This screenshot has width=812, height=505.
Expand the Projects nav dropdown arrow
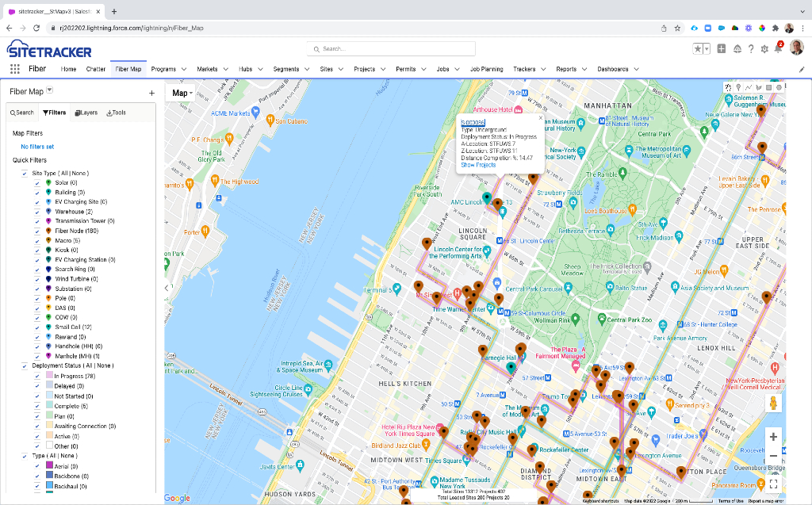point(383,70)
